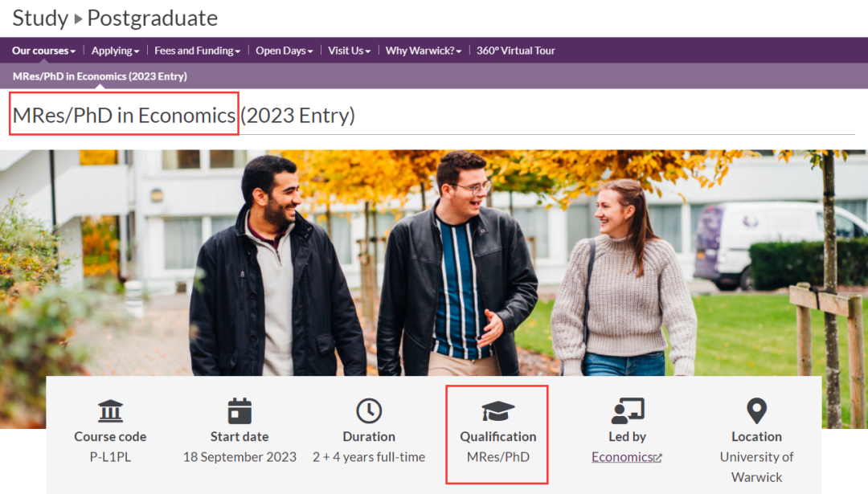Open the 360° Virtual Tour page
The width and height of the screenshot is (868, 494).
(x=515, y=51)
